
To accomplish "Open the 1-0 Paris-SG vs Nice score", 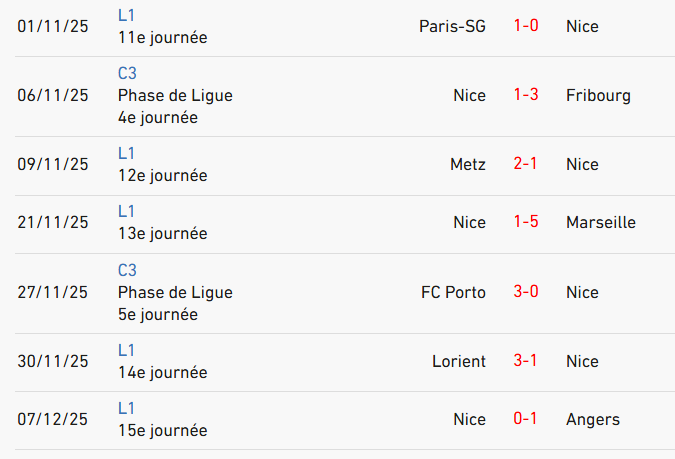I will (526, 26).
